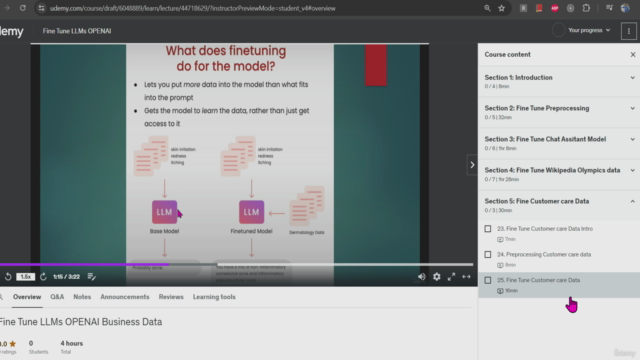The width and height of the screenshot is (640, 360).
Task: Add a note with the note icon
Action: coord(92,277)
